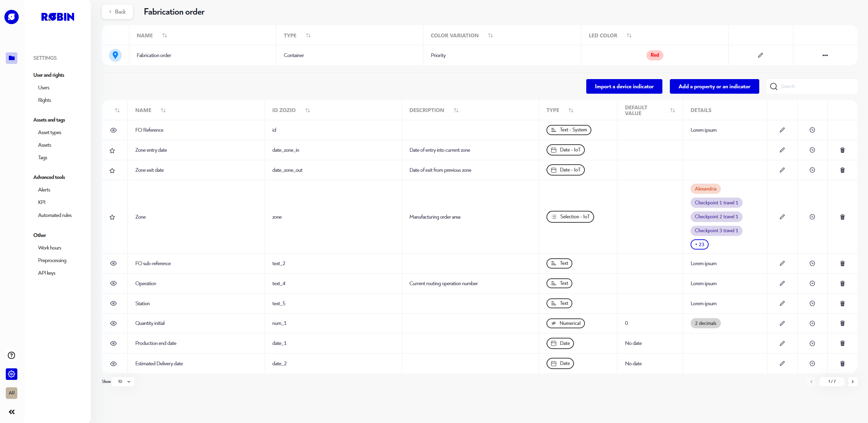The image size is (868, 423).
Task: Open the Alerts menu item
Action: 44,190
